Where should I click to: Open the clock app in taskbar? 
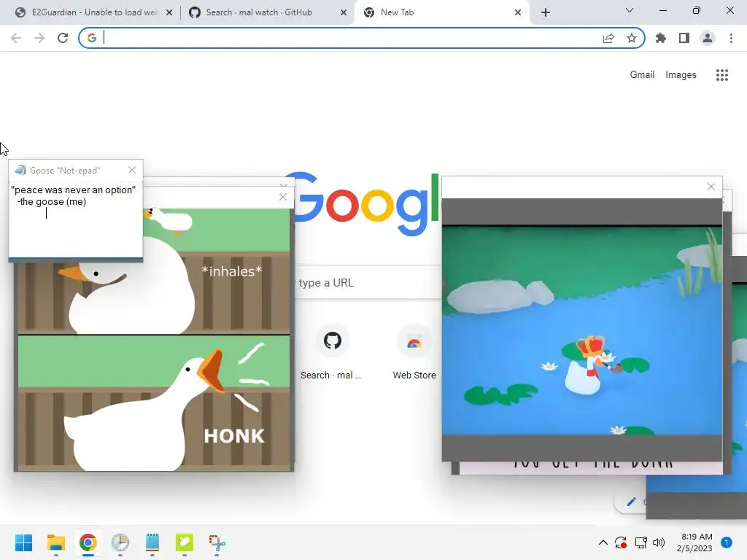click(x=120, y=542)
